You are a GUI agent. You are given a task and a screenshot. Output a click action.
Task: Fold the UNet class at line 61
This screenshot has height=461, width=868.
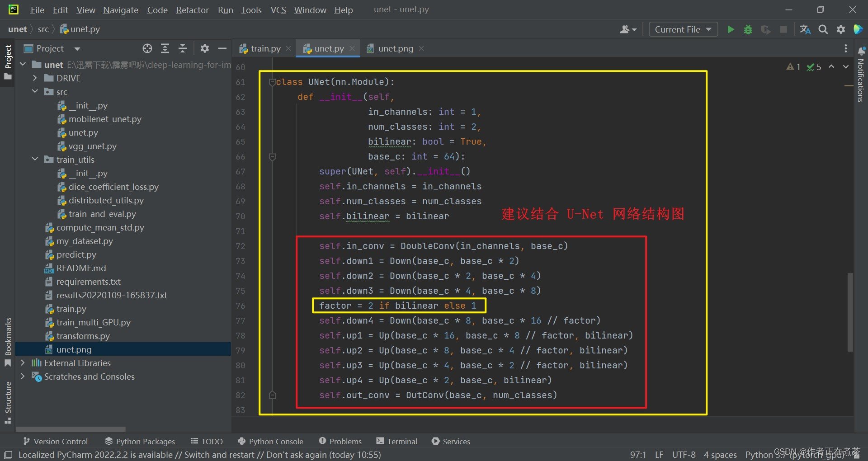point(272,82)
